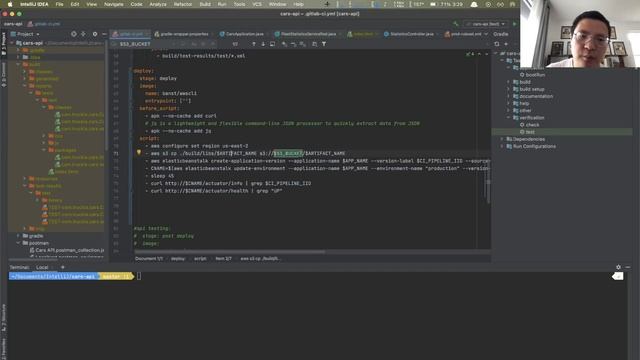Image resolution: width=640 pixels, height=360 pixels.
Task: Click the green Run button
Action: (514, 24)
